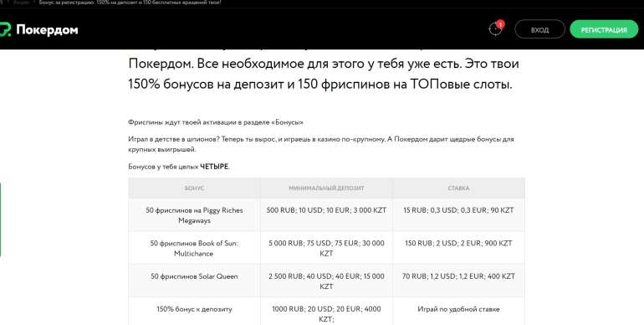Click the line 'Фриспины ждут твоей активации'
Screen dimensions: 644x325
pos(216,122)
